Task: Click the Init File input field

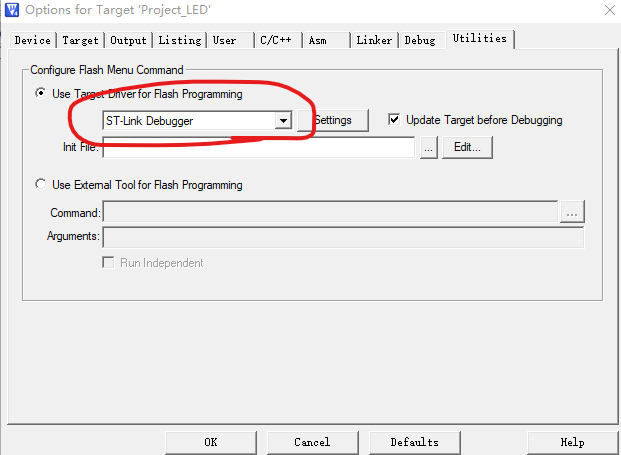Action: pos(258,147)
